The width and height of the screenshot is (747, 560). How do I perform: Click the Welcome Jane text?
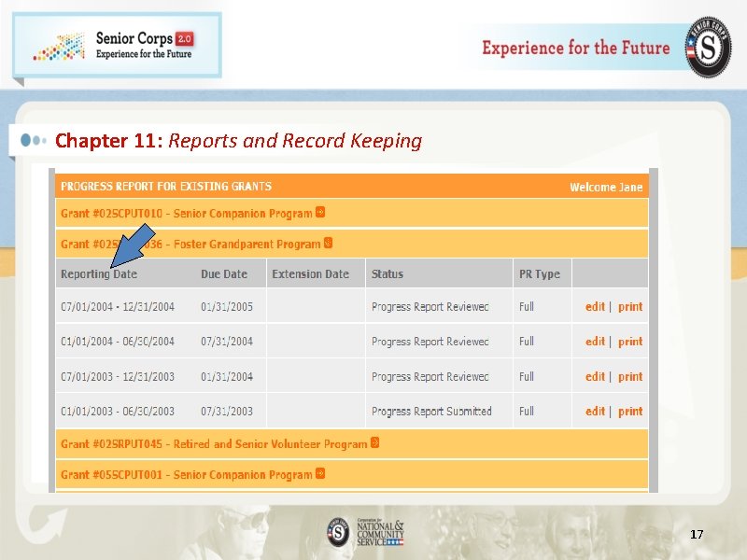tap(607, 187)
